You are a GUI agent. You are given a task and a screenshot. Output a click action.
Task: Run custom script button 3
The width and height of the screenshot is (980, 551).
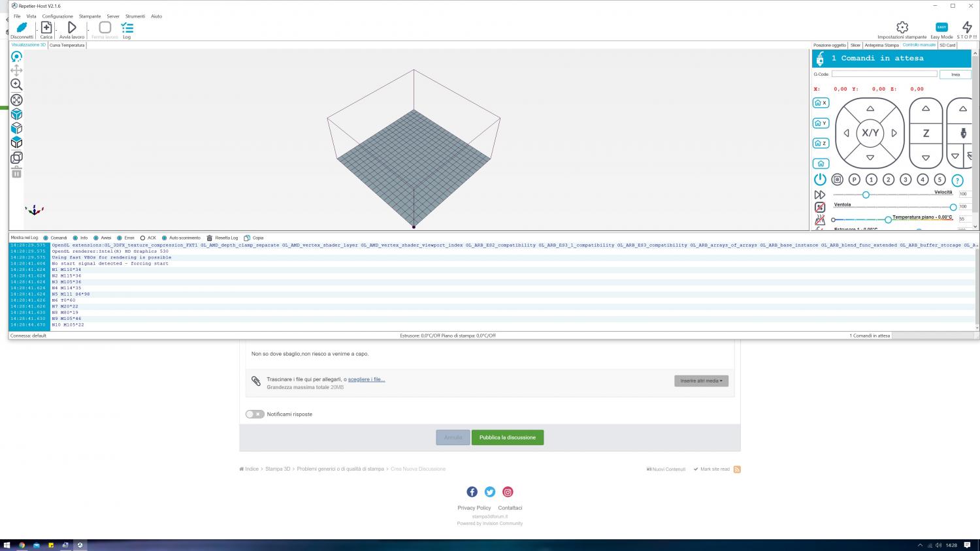(906, 180)
